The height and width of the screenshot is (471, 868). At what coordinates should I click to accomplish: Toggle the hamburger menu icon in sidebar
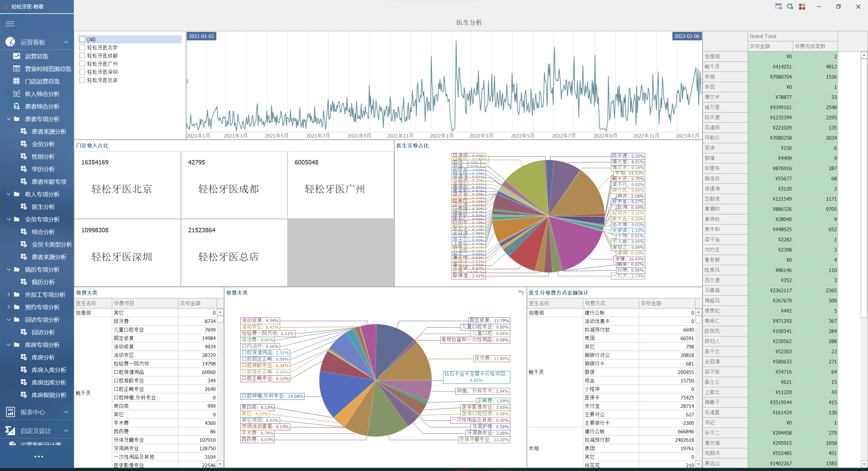(10, 24)
